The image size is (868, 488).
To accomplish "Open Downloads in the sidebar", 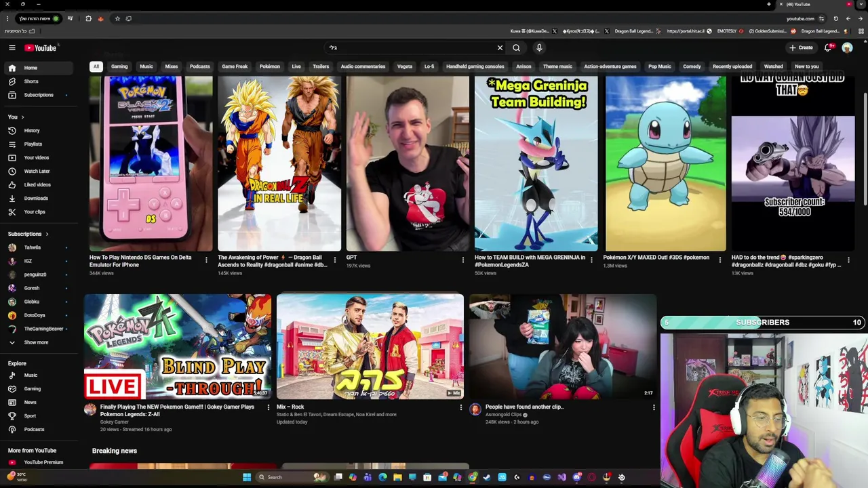I will point(37,198).
